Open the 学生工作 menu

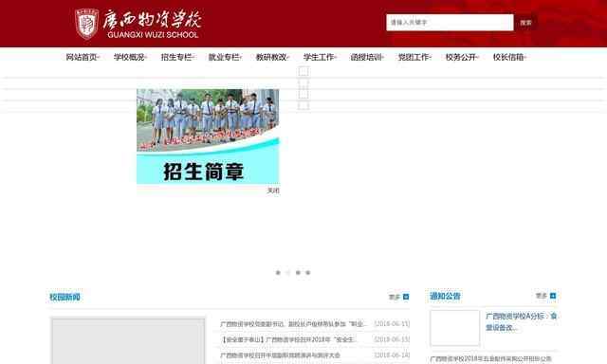coord(320,57)
